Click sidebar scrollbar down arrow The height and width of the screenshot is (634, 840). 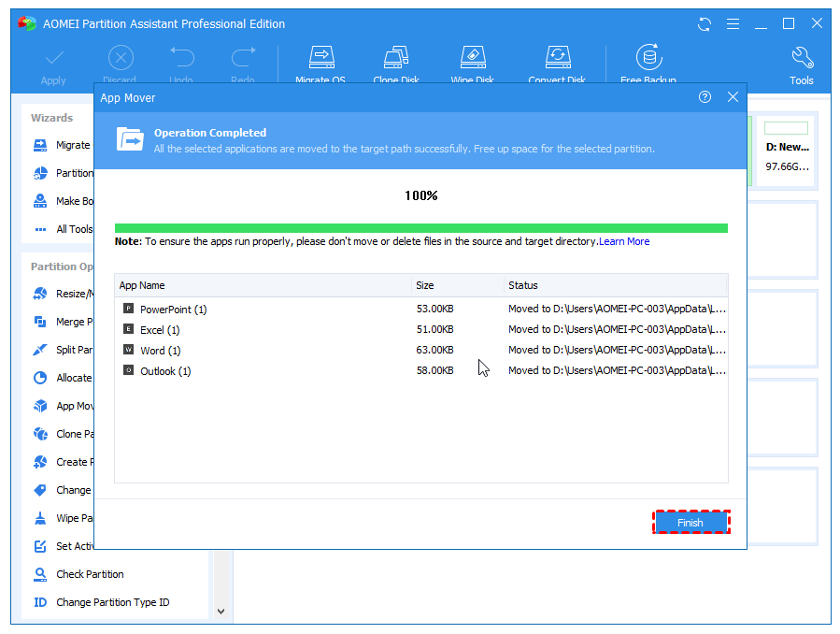click(221, 612)
